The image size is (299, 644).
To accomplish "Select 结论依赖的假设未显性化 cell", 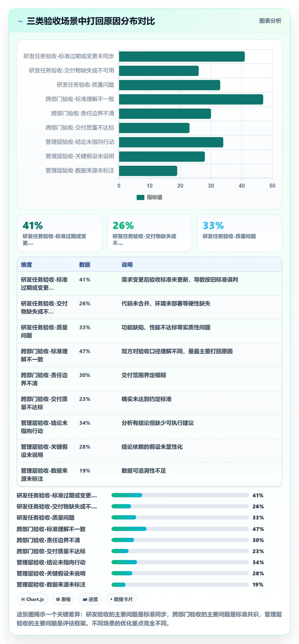I will click(x=152, y=447).
